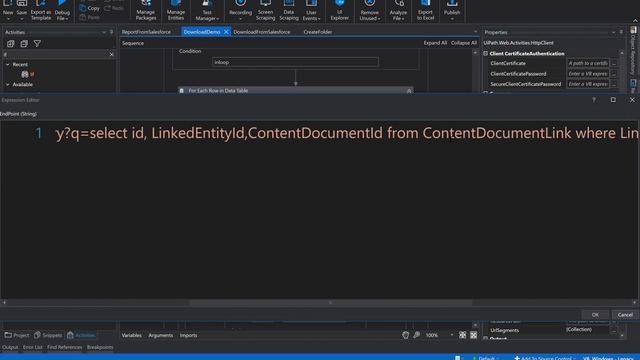640x360 pixels.
Task: Pin the Activities panel
Action: coord(111,32)
